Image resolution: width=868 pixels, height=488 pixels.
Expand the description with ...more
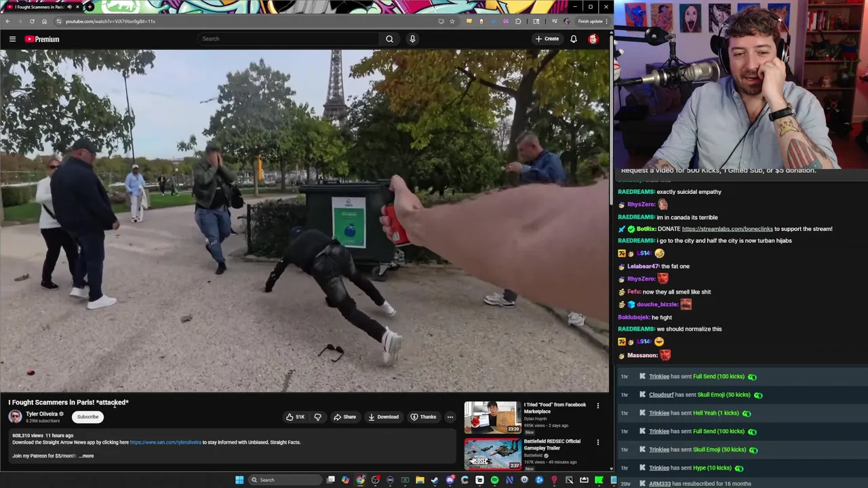(x=86, y=455)
